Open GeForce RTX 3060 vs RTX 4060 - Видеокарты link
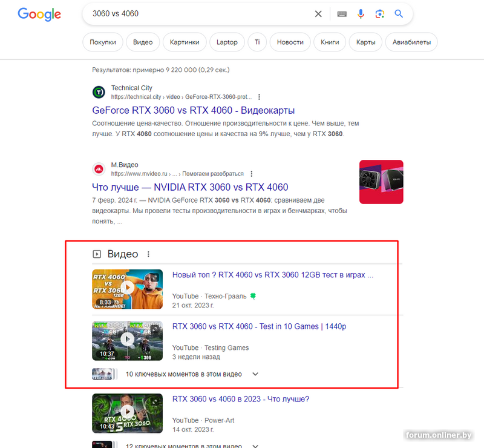This screenshot has width=484, height=448. (x=193, y=110)
